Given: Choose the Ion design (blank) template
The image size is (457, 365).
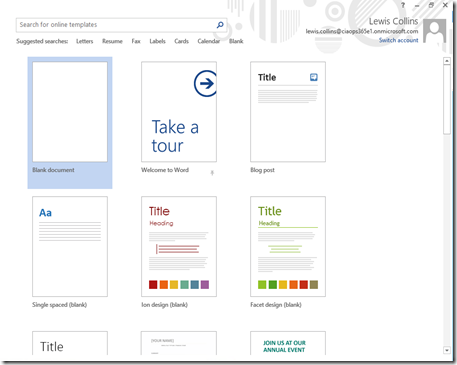Looking at the screenshot, I should [x=179, y=246].
